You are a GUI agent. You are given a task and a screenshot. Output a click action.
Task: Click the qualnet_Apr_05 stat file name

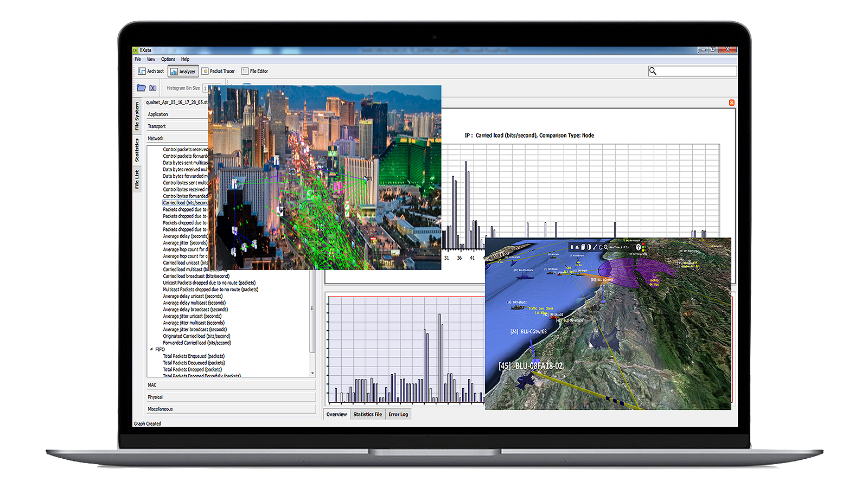[177, 102]
